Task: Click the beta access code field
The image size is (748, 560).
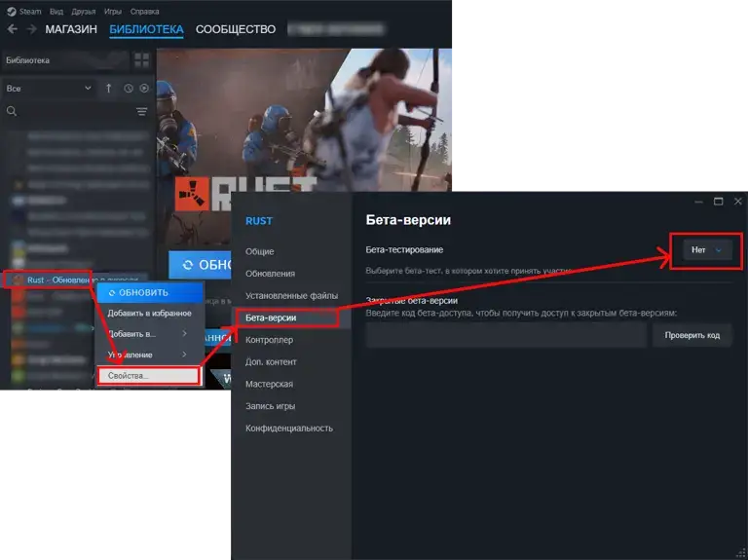Action: click(x=505, y=335)
